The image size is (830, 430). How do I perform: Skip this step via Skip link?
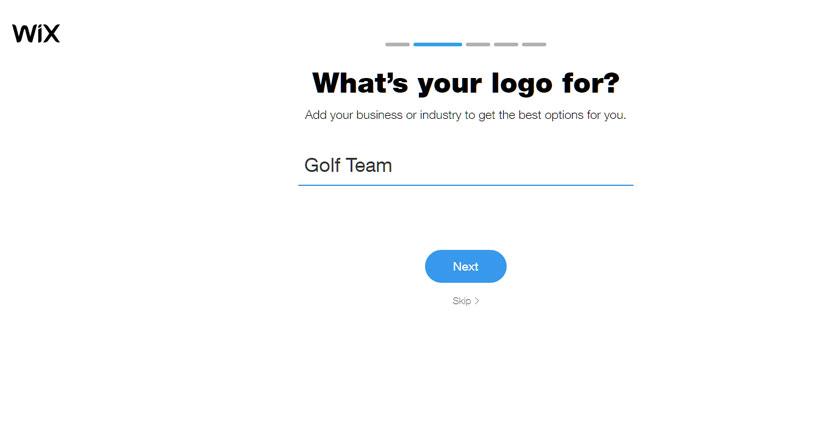click(466, 301)
